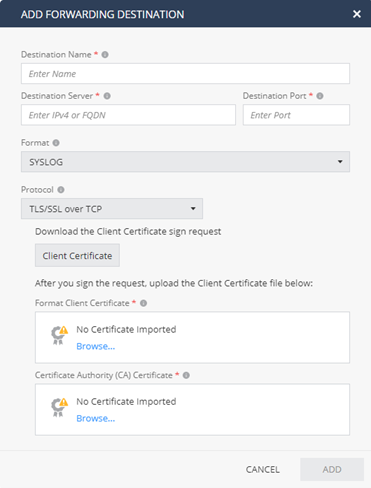
Task: Click certificate warning icon in Format Client Certificate box
Action: click(x=59, y=335)
